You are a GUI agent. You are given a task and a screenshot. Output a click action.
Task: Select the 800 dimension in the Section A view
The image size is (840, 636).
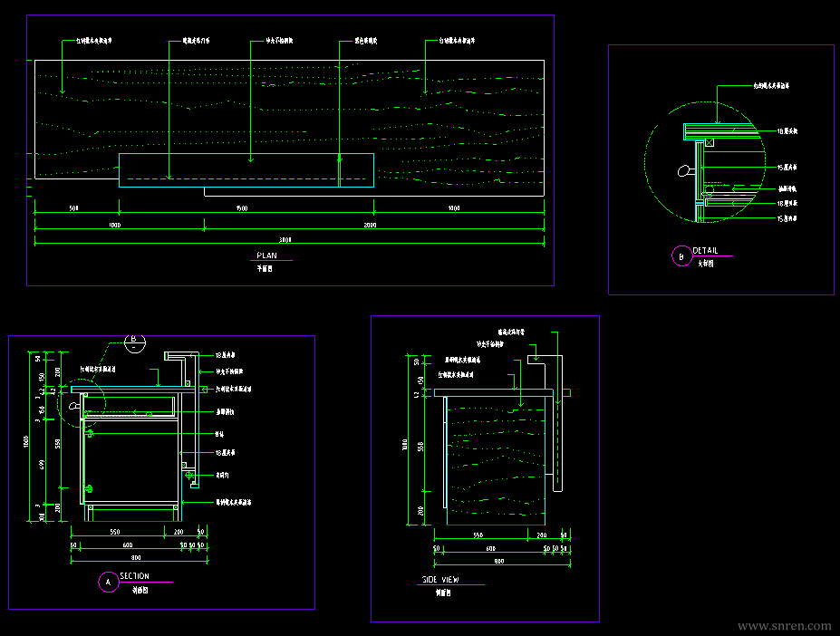[x=136, y=558]
